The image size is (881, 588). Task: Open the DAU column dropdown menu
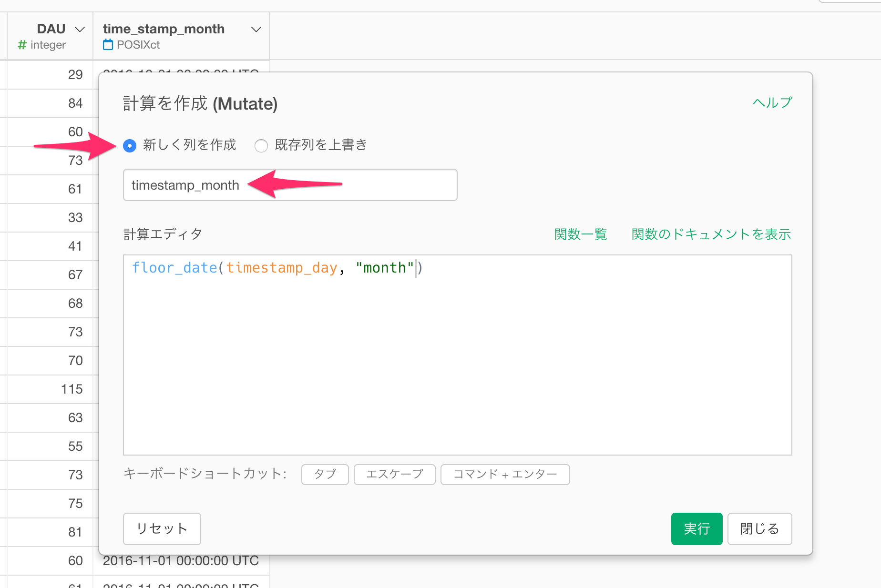tap(80, 30)
